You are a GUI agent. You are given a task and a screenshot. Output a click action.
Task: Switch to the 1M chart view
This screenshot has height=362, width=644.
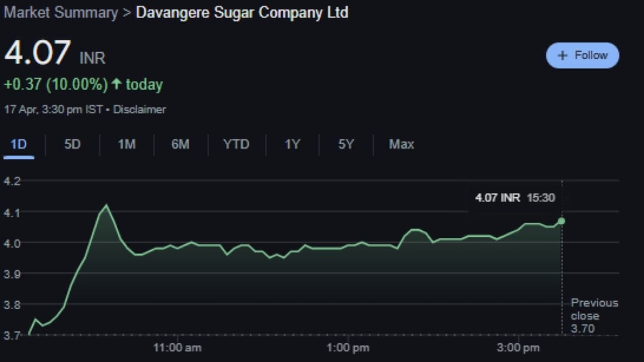tap(126, 144)
